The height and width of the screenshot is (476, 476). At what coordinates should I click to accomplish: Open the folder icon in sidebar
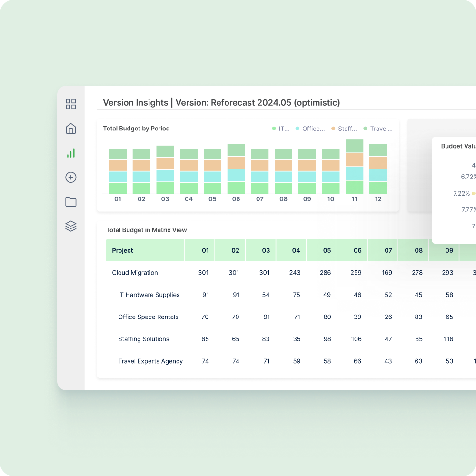click(71, 202)
